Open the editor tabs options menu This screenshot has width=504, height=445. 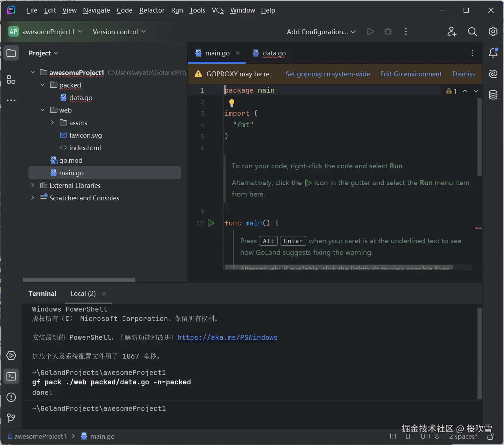coord(472,53)
